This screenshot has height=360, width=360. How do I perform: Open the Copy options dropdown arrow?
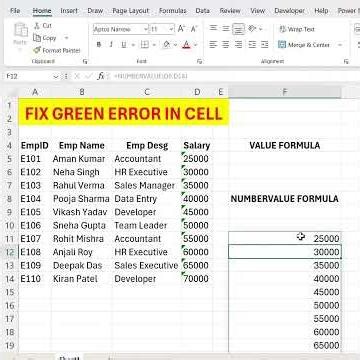[x=66, y=38]
